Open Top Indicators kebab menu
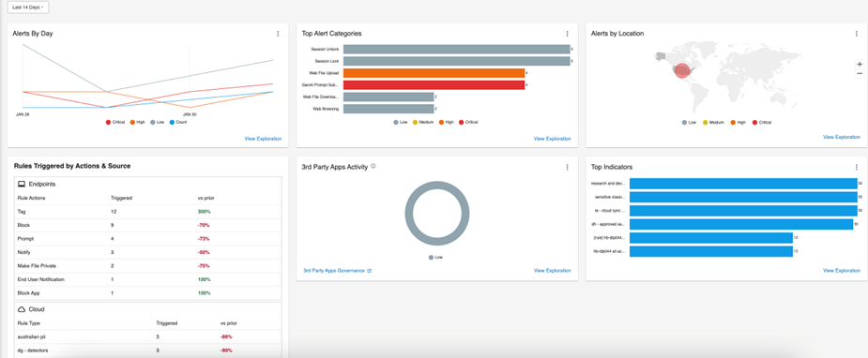The width and height of the screenshot is (868, 358). point(857,167)
